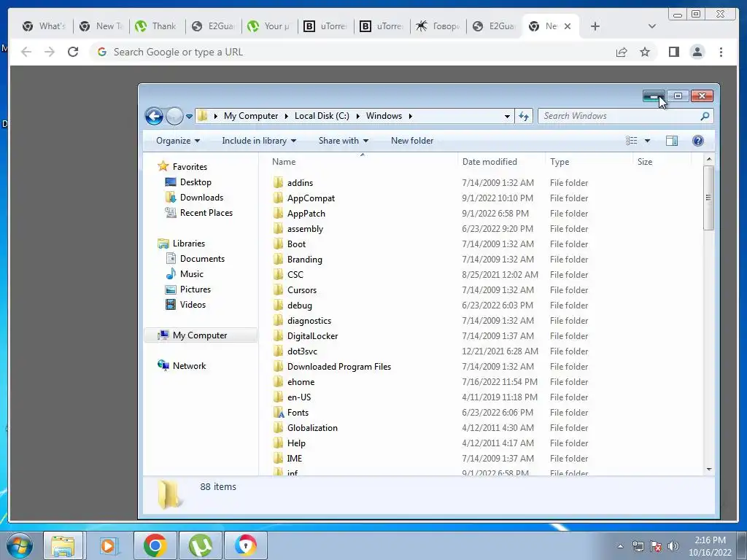The image size is (747, 560).
Task: Click the Change your view icon
Action: 631,141
